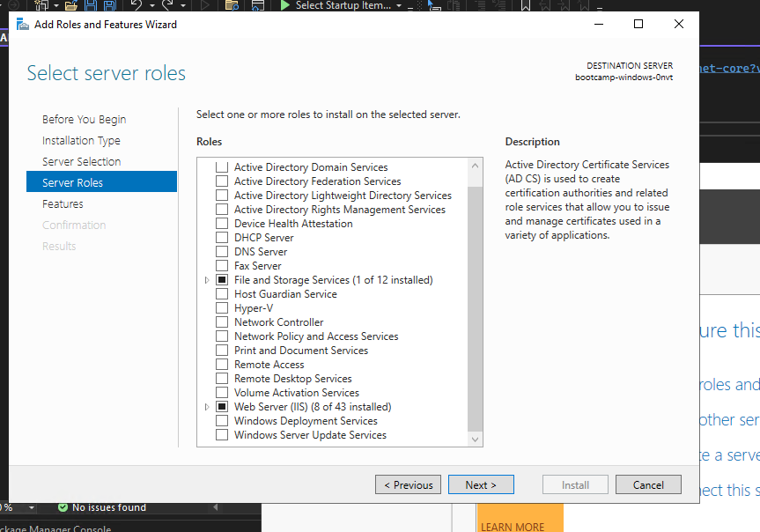Click the green Start play icon in Visual Studio
This screenshot has width=760, height=532.
[x=285, y=5]
